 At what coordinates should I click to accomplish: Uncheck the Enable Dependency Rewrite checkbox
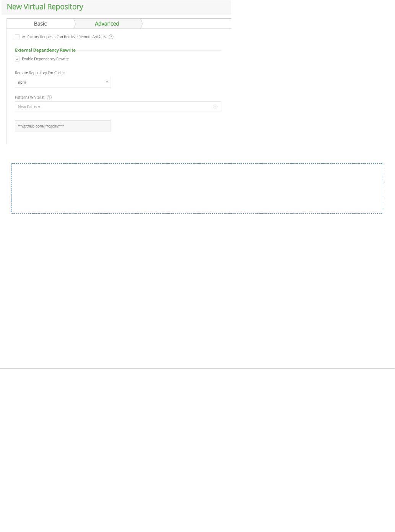17,59
